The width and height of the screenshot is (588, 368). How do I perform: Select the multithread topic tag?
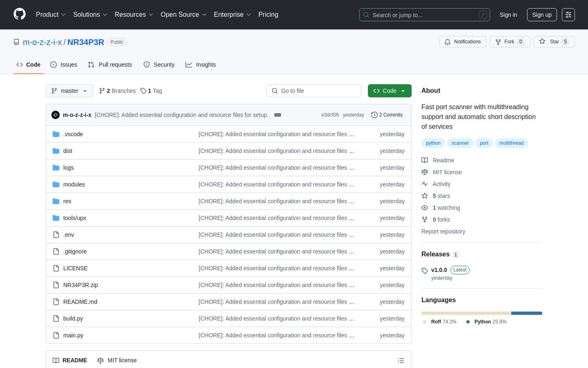[x=511, y=143]
